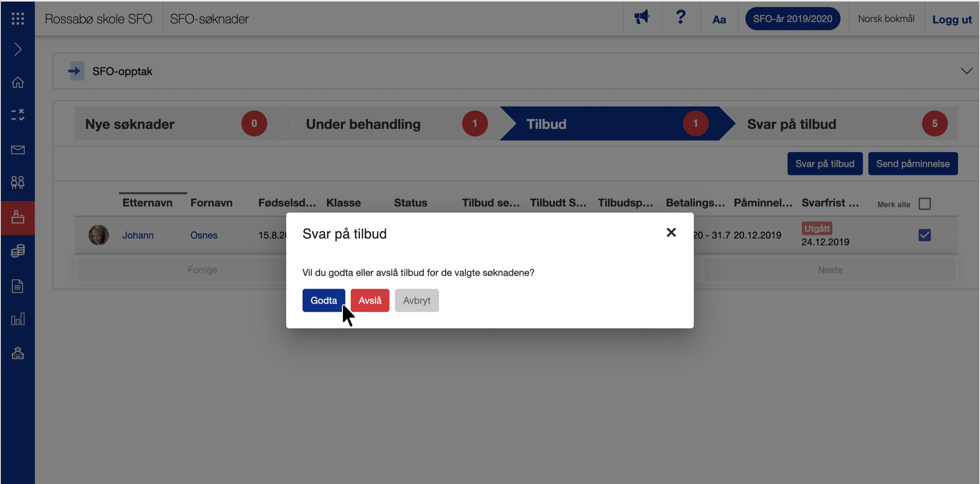Expand the sidebar with chevron arrow
The height and width of the screenshot is (484, 980).
18,49
